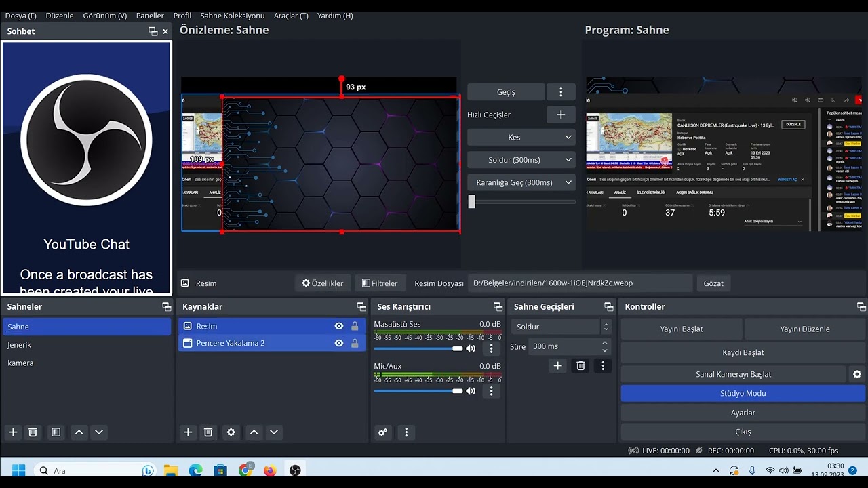Open the Kes quick transition dropdown
Image resolution: width=868 pixels, height=488 pixels.
click(x=521, y=137)
